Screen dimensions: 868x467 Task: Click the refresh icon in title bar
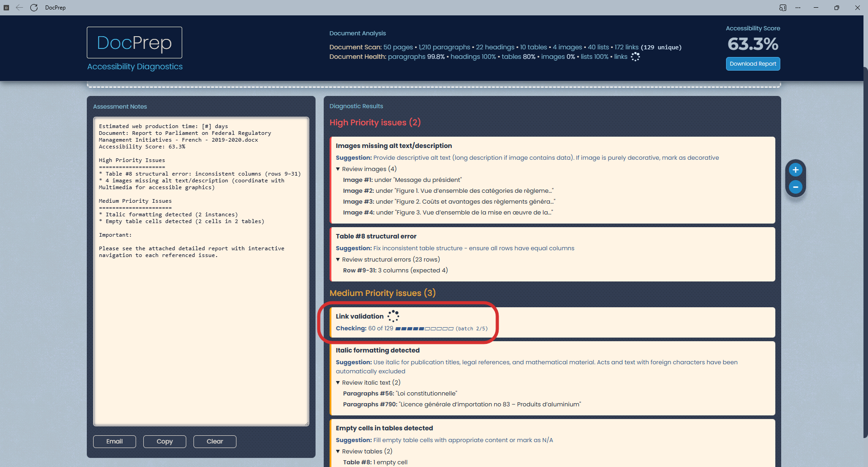(34, 8)
